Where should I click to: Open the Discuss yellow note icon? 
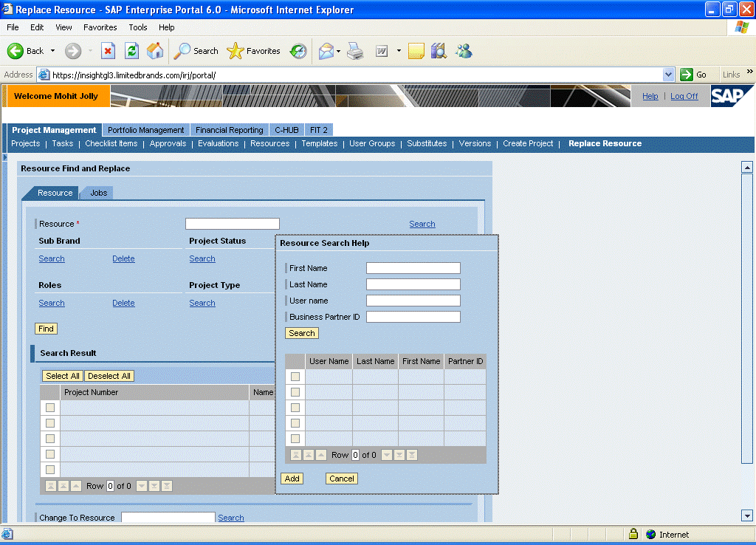416,51
